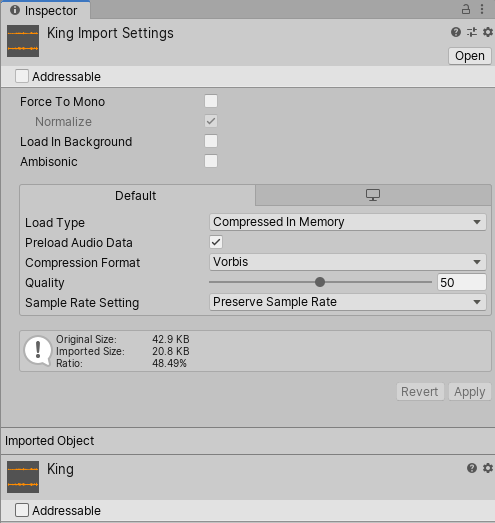This screenshot has width=495, height=523.
Task: Click the lock icon in Inspector header
Action: point(466,9)
